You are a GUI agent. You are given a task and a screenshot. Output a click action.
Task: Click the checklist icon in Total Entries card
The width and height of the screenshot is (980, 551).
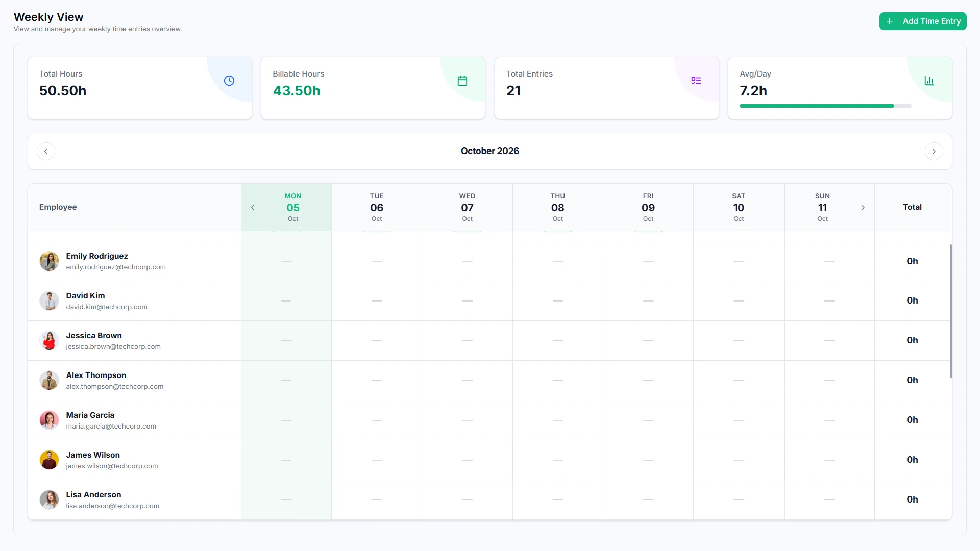pos(696,81)
